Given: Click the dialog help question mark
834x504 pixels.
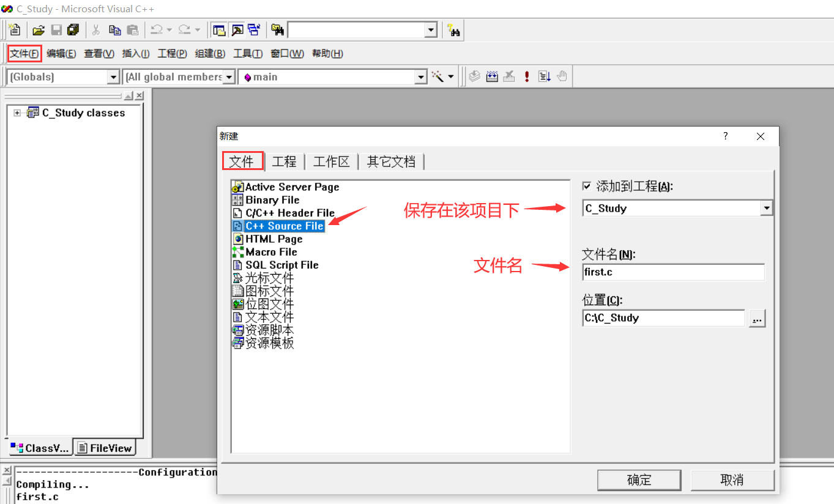Looking at the screenshot, I should [x=726, y=136].
